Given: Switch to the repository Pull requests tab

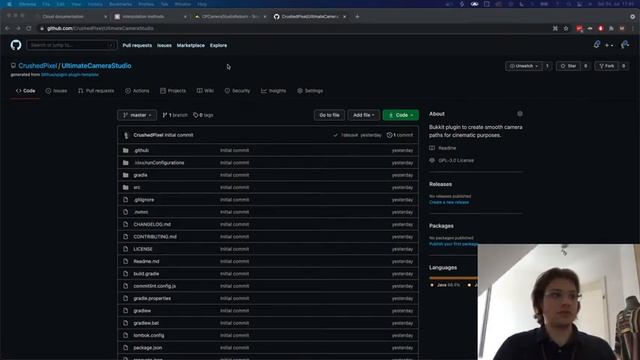Looking at the screenshot, I should (96, 91).
